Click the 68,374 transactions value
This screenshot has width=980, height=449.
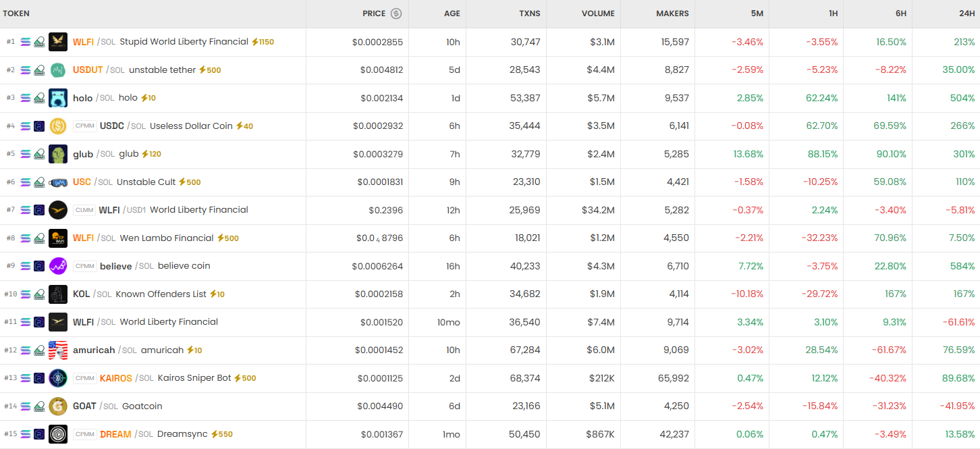525,378
